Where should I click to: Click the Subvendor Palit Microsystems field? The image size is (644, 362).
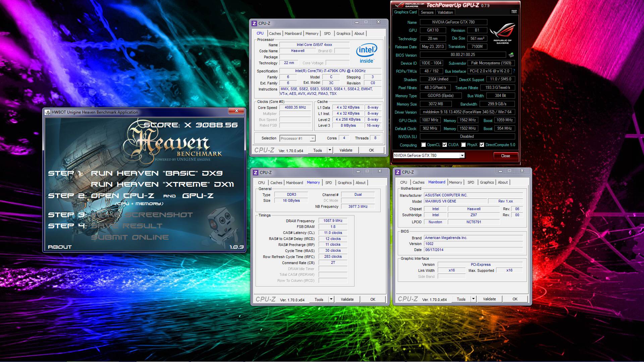[x=491, y=63]
